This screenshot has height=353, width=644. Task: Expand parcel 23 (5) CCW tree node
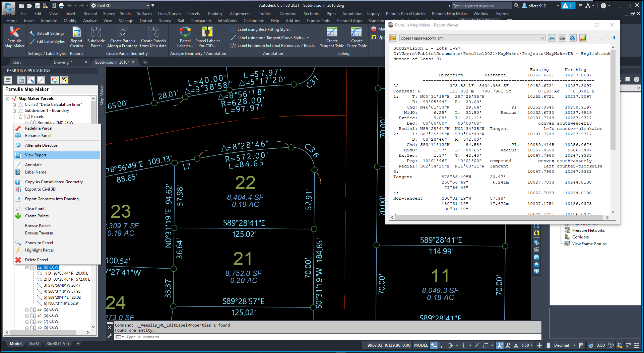(x=27, y=309)
